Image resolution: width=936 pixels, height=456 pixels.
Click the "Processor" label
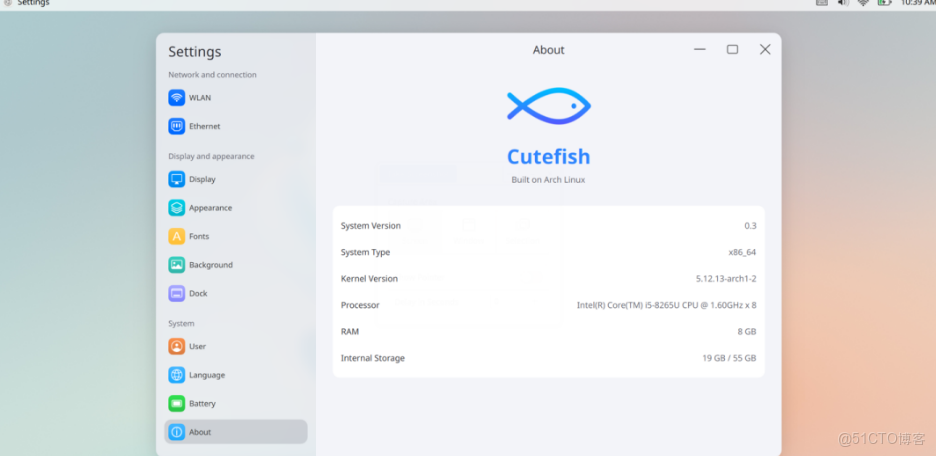tap(360, 305)
